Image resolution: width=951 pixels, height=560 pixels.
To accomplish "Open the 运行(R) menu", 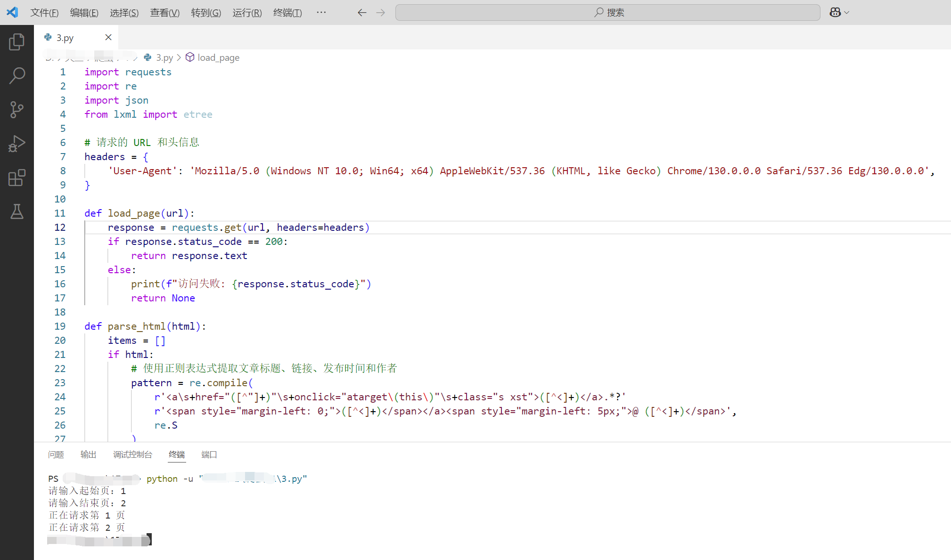I will [x=247, y=13].
